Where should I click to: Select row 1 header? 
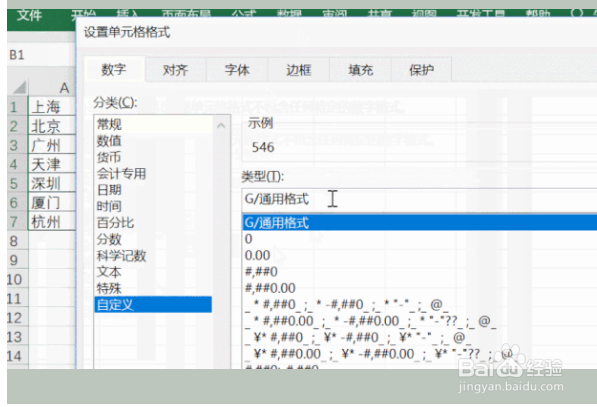tap(18, 107)
